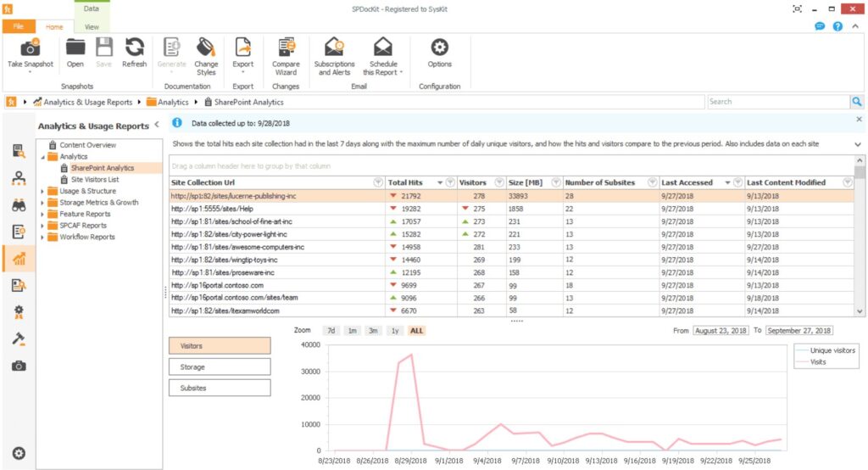Show the Visitors chart
This screenshot has width=868, height=470.
220,346
